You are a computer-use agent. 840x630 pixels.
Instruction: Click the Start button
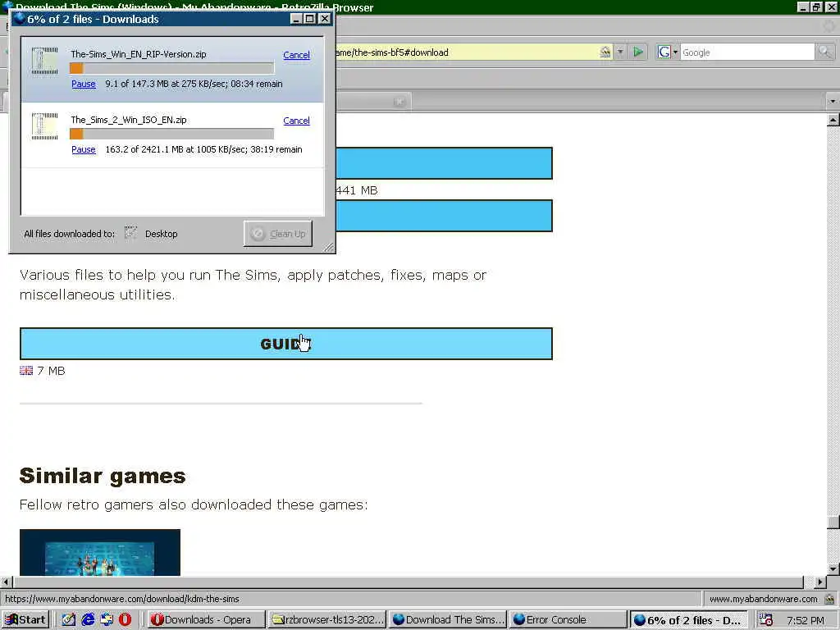click(25, 620)
